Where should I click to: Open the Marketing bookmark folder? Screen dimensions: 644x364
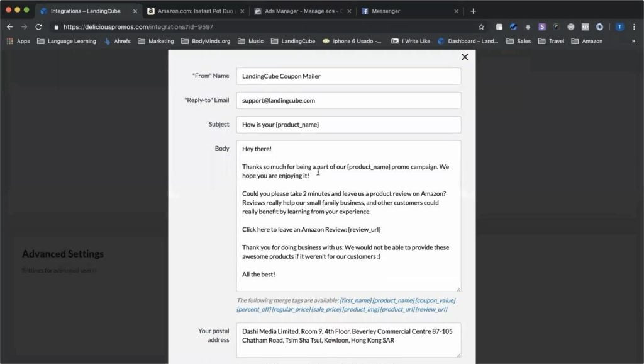(x=156, y=41)
